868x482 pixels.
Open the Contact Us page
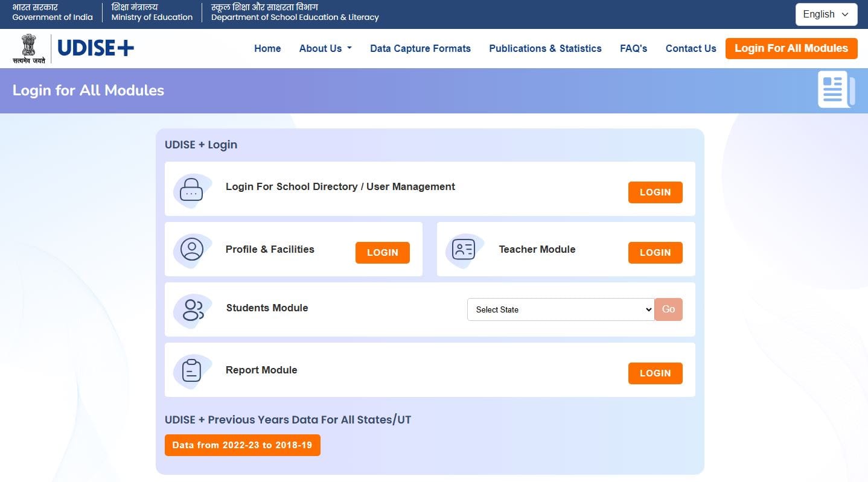pos(691,48)
